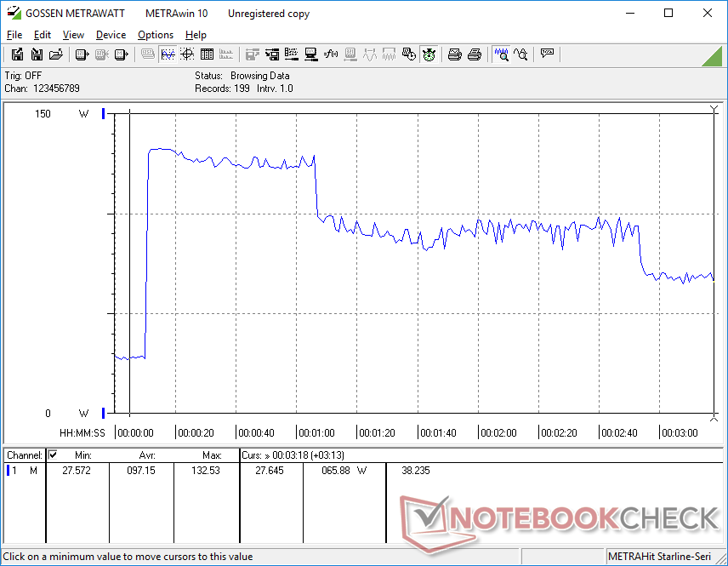The height and width of the screenshot is (566, 728).
Task: Open the comment speech bubble icon
Action: (x=547, y=54)
